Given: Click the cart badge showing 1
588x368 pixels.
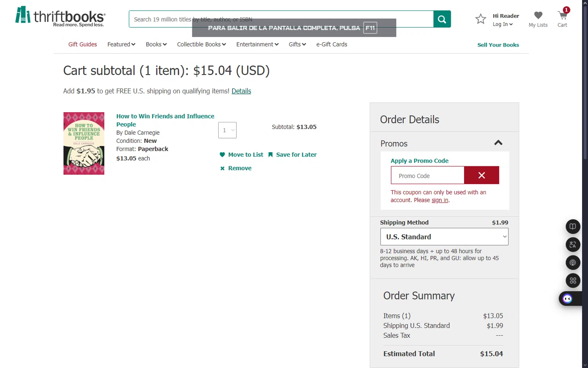Looking at the screenshot, I should (x=566, y=10).
